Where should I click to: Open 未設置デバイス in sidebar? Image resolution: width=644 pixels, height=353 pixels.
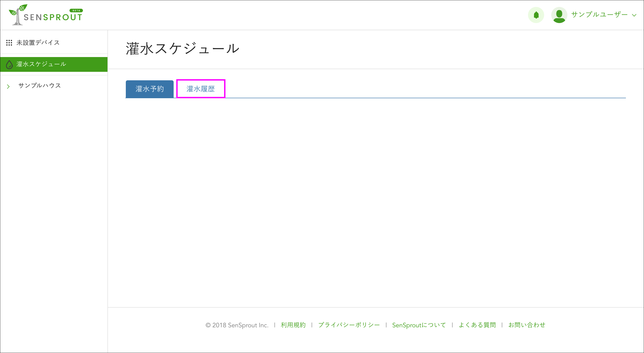(x=38, y=43)
